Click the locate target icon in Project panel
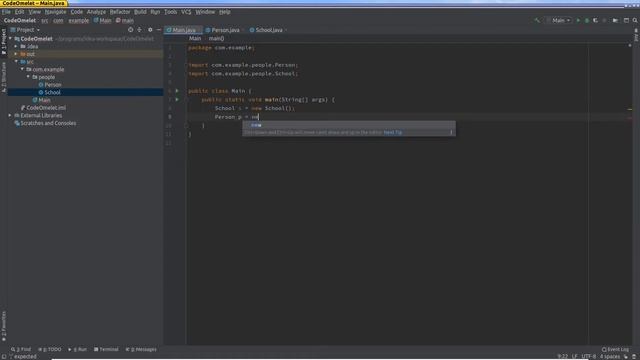The height and width of the screenshot is (360, 640). tap(131, 30)
